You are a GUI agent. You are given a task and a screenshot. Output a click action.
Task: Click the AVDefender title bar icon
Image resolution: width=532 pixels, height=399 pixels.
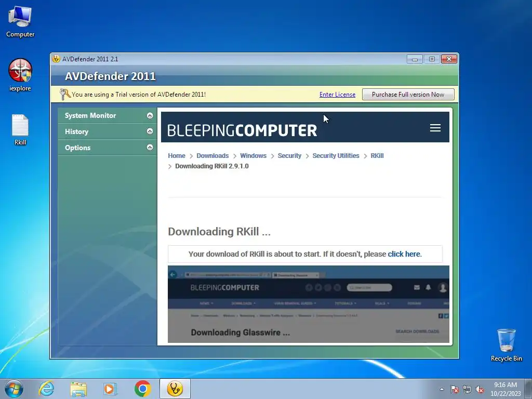coord(56,59)
